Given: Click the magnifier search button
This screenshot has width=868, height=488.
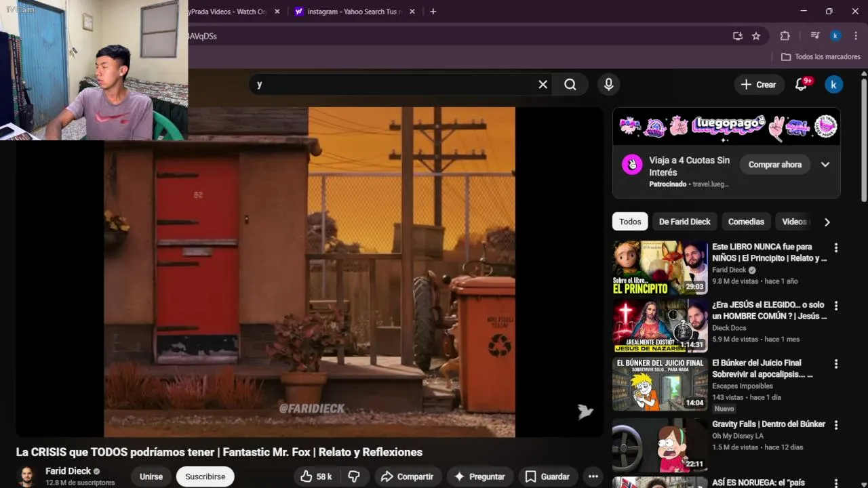Looking at the screenshot, I should point(570,84).
